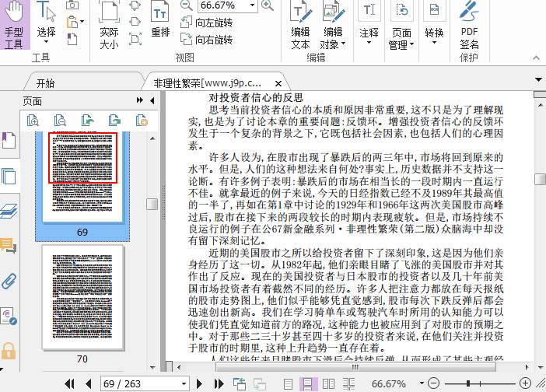546x392 pixels.
Task: Switch to the 非理性繁荣 document tab
Action: [208, 83]
